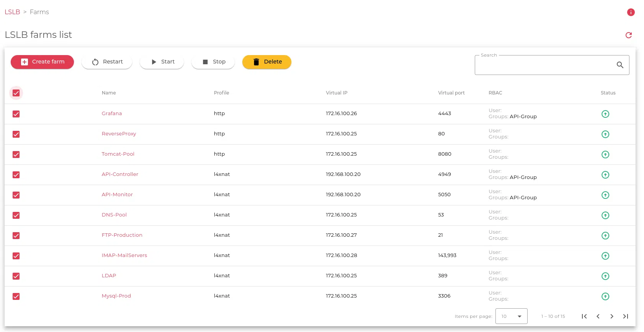Uncheck the Tomcat-Pool row checkbox
The image size is (644, 332).
pyautogui.click(x=16, y=155)
